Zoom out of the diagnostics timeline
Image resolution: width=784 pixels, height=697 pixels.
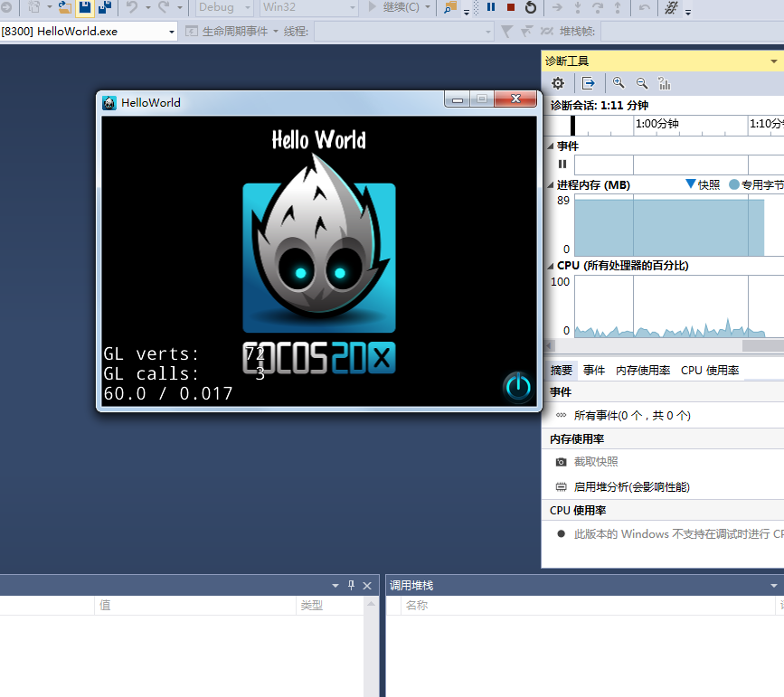(x=641, y=82)
